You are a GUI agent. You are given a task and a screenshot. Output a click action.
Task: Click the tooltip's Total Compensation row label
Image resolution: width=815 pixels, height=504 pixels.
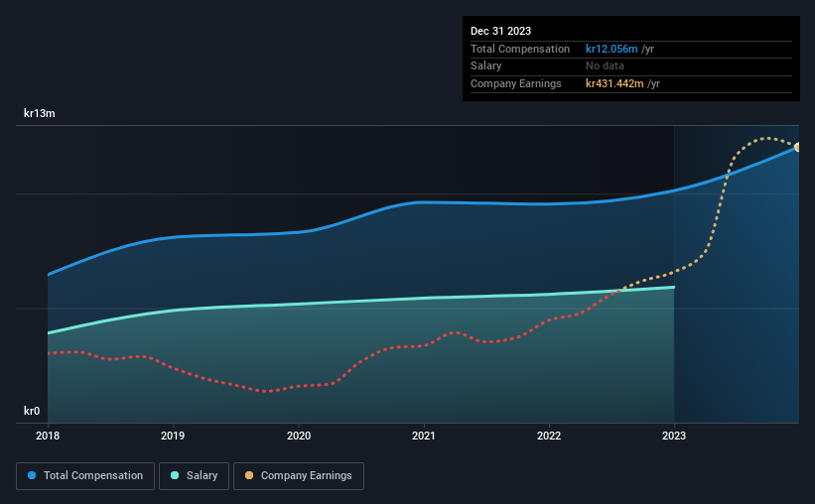520,49
